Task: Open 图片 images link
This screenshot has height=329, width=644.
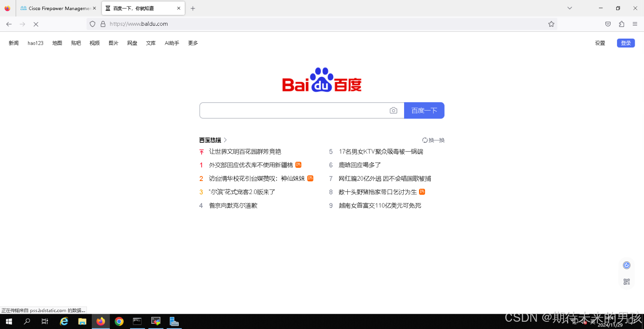Action: click(114, 43)
